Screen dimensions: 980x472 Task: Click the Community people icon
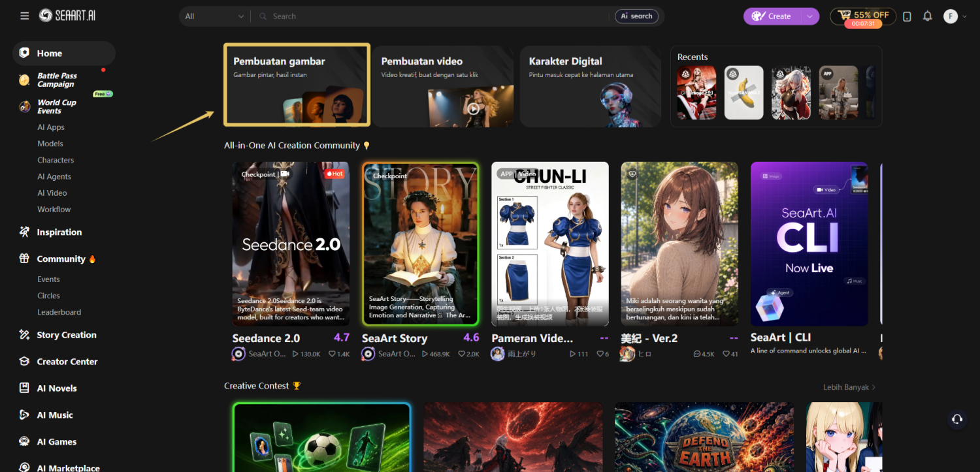tap(24, 259)
